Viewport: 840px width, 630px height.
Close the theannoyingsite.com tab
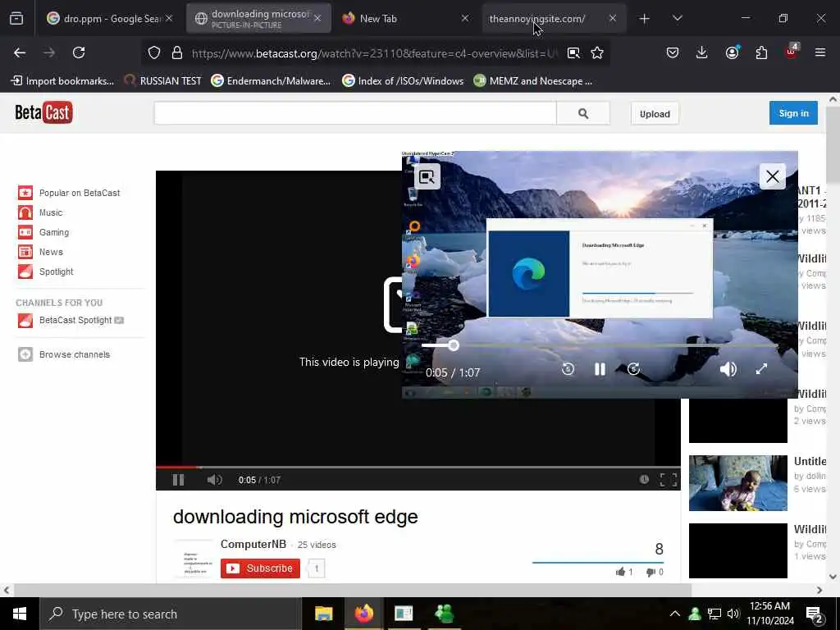(612, 18)
